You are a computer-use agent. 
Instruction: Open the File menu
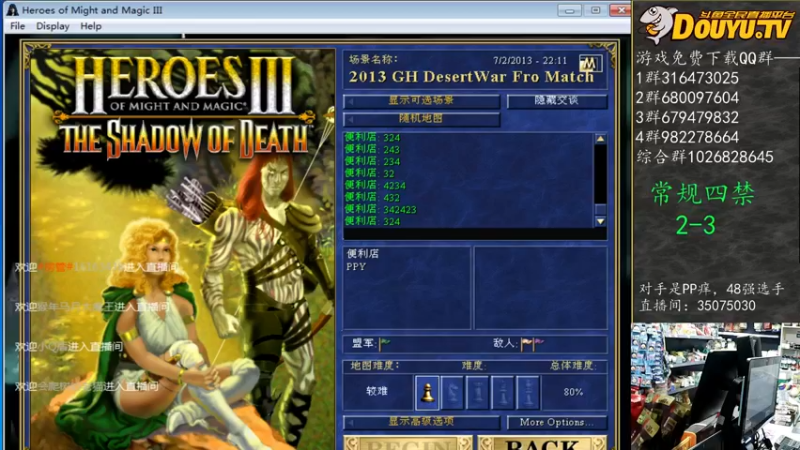17,26
